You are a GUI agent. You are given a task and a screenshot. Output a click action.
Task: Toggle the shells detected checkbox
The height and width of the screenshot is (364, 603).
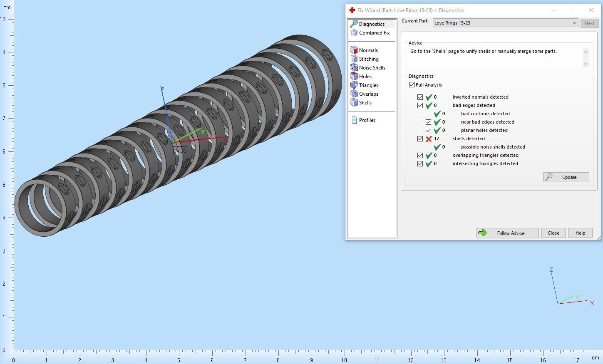point(420,139)
